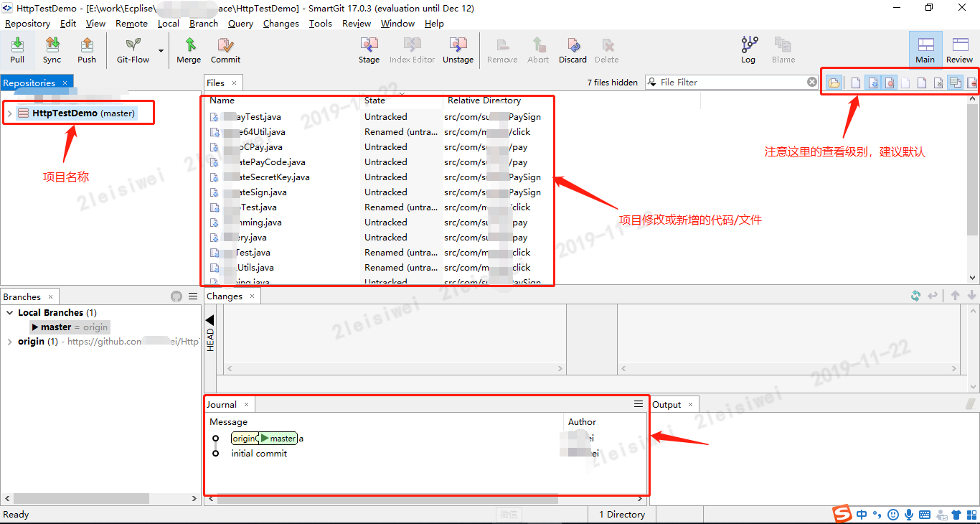Toggle Chinese/English input mode in Sogou bar
Image resolution: width=980 pixels, height=524 pixels.
click(x=862, y=515)
